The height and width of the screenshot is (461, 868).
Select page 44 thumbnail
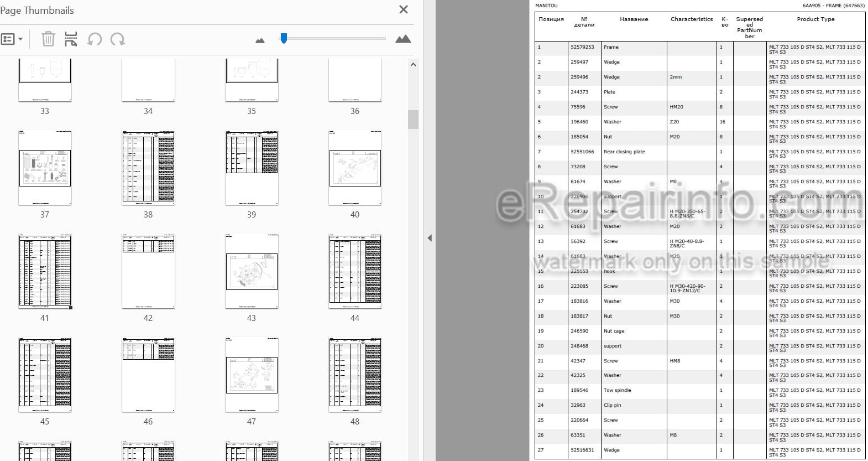pyautogui.click(x=355, y=271)
